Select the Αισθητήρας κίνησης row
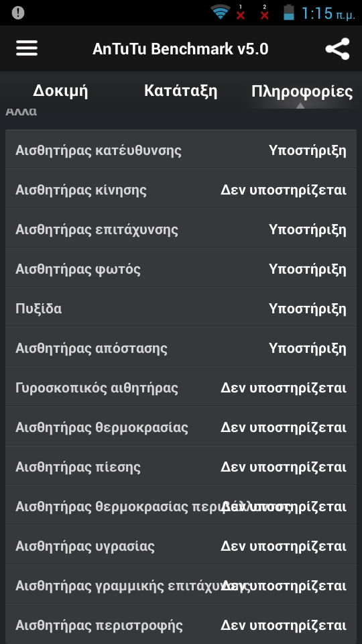 [180, 190]
